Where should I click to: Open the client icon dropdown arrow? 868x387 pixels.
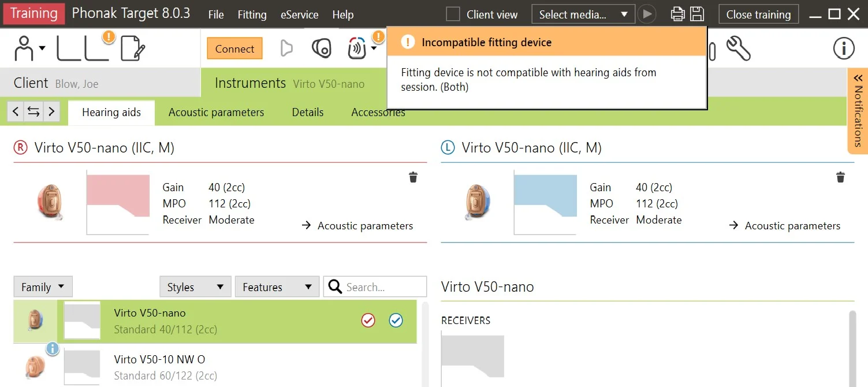coord(42,49)
